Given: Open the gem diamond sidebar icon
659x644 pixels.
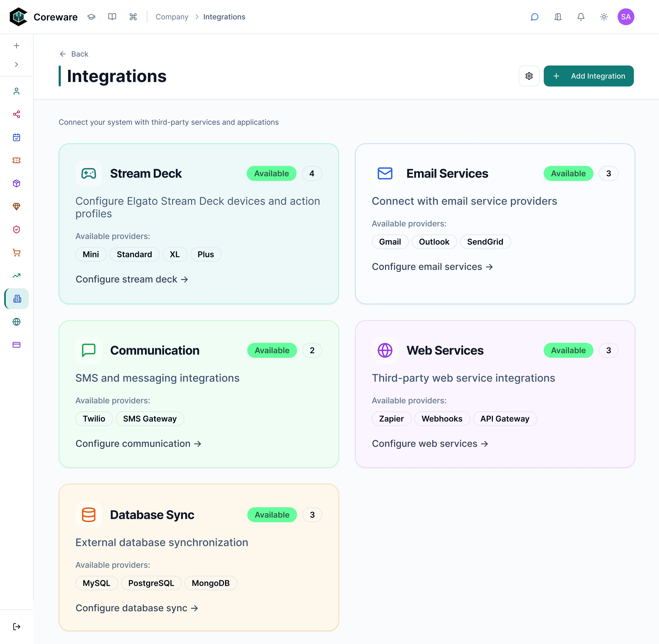Looking at the screenshot, I should pos(17,206).
